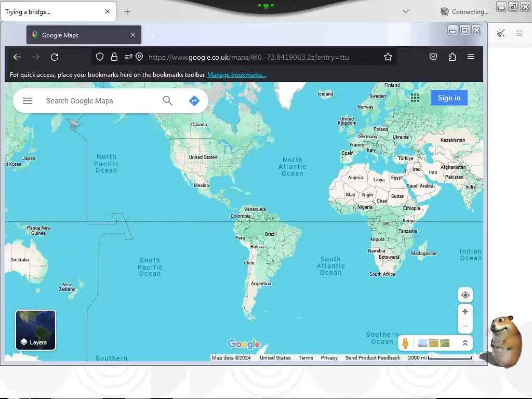Open the tracking protection shield icon
Viewport: 532px width, 399px height.
(99, 57)
